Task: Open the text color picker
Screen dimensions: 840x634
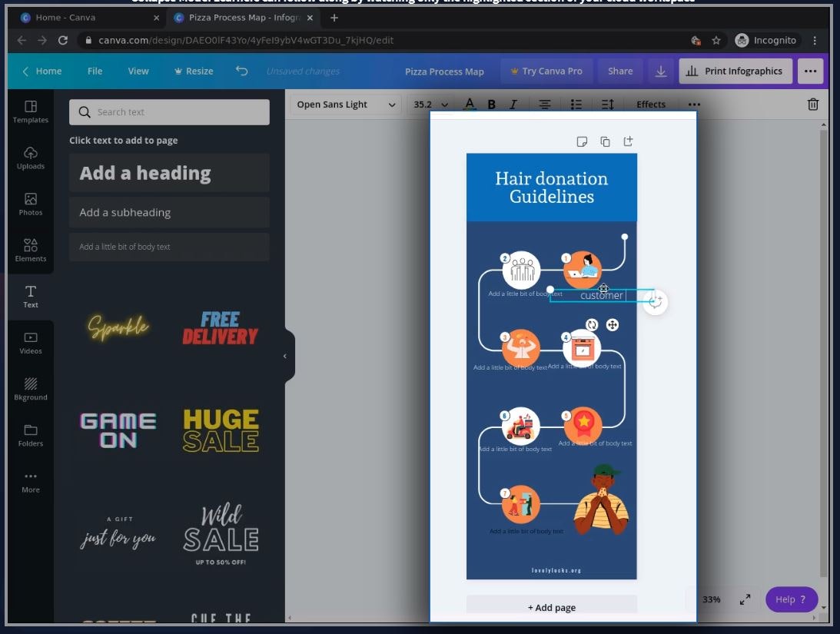Action: [470, 104]
